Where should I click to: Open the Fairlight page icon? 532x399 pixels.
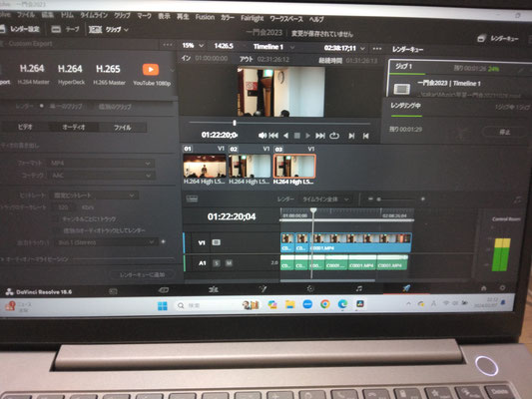point(359,288)
